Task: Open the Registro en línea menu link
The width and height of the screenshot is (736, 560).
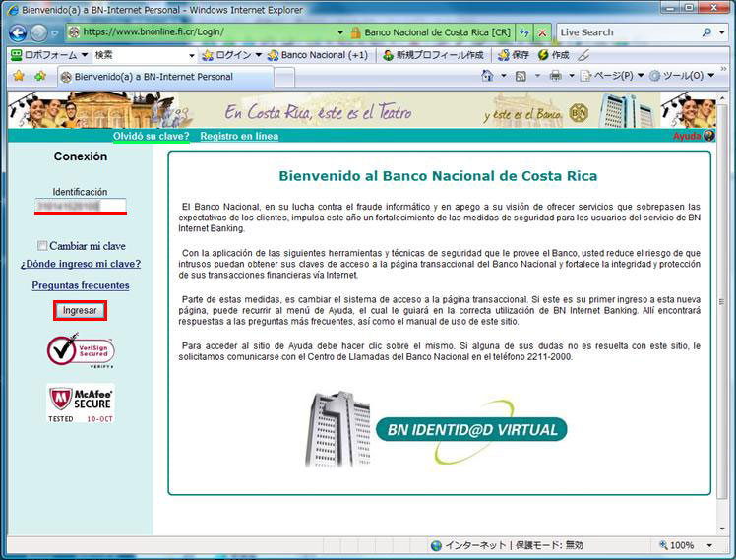Action: [239, 136]
